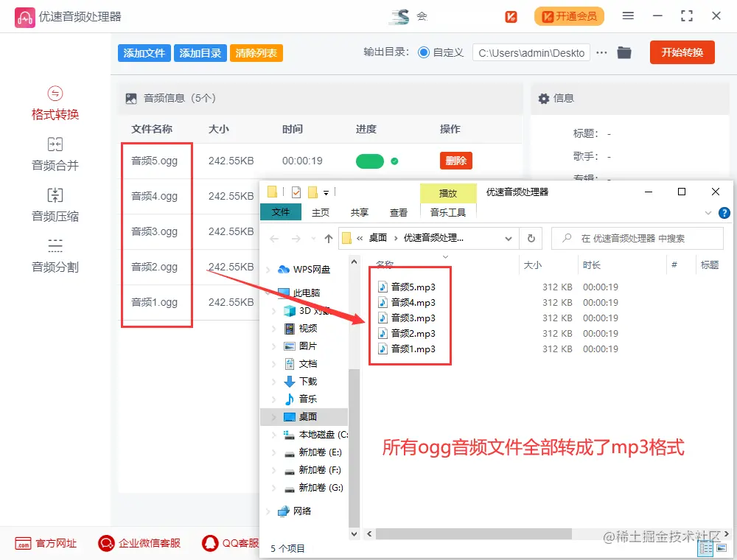Switch to large icons view in Explorer status bar
Screen dimensions: 737x560
pyautogui.click(x=722, y=548)
